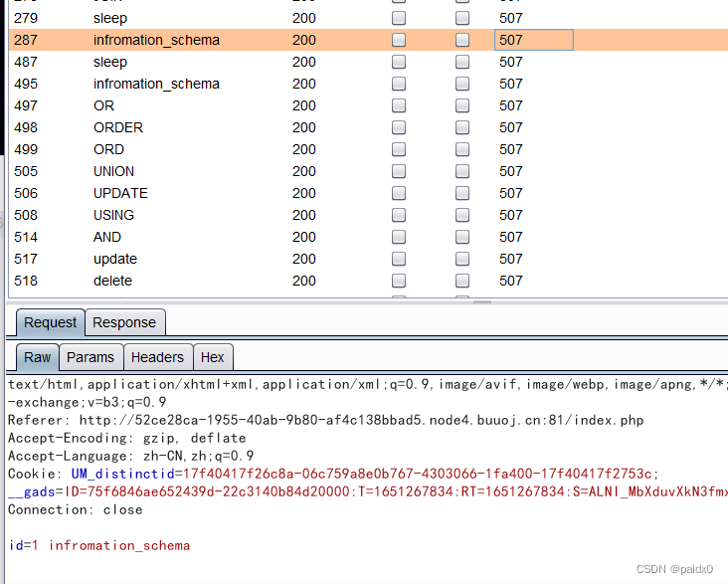Select status 200 in row 497
The image size is (728, 584).
point(304,105)
